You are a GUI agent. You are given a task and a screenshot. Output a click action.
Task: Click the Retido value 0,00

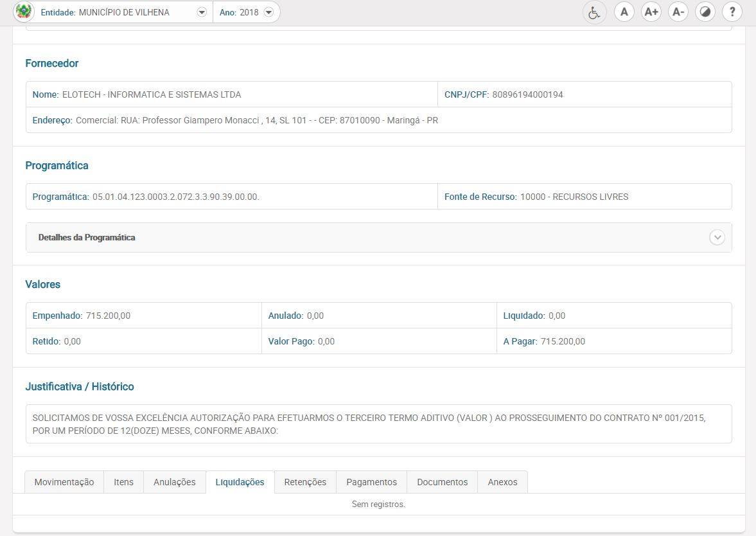pyautogui.click(x=73, y=341)
